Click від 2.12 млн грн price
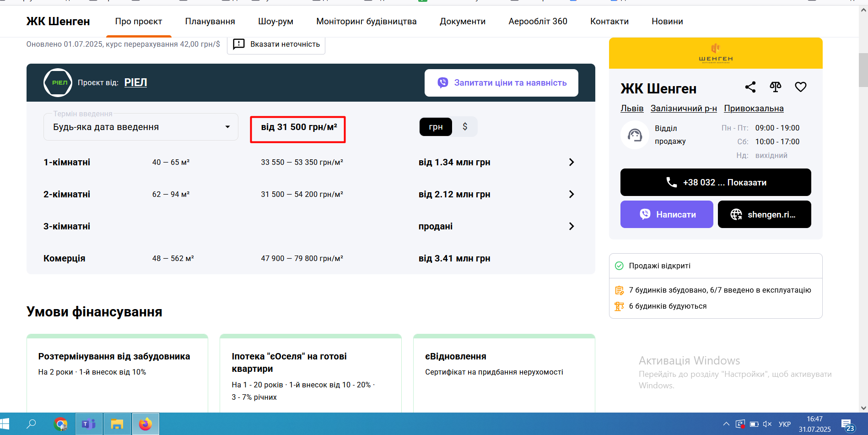 click(x=454, y=194)
